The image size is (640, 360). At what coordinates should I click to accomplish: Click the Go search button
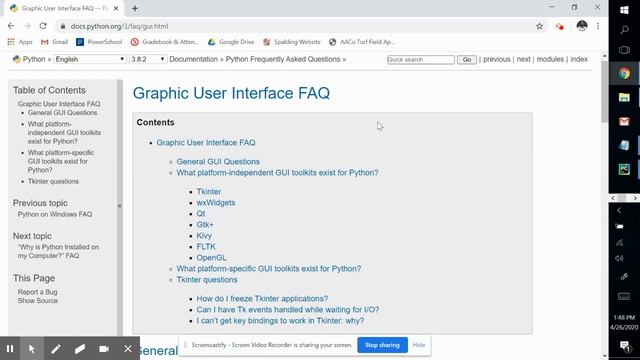467,60
